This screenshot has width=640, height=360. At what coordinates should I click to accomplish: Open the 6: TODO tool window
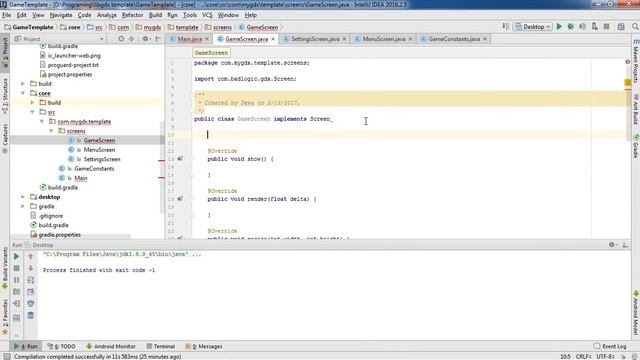point(61,346)
